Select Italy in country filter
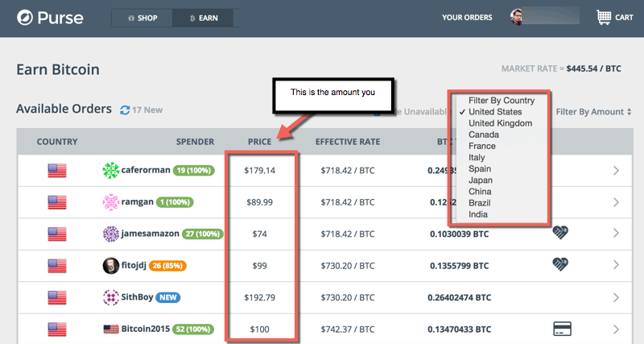 (x=477, y=157)
